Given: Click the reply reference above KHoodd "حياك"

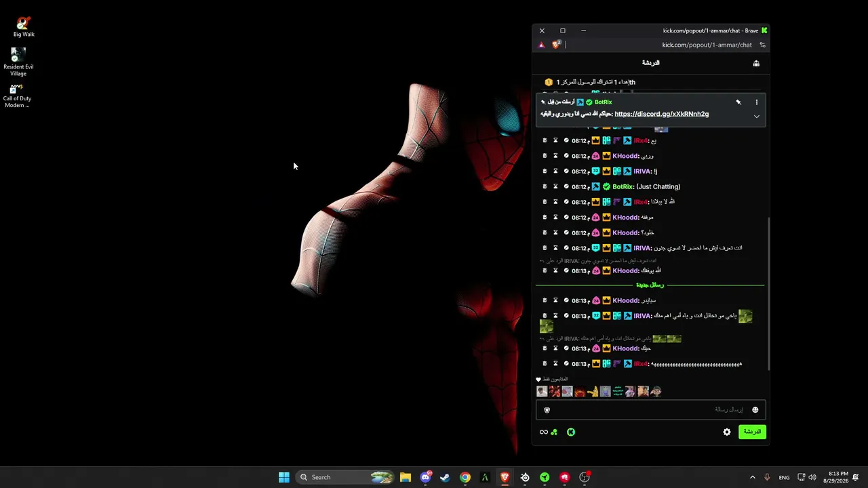Looking at the screenshot, I should (610, 338).
